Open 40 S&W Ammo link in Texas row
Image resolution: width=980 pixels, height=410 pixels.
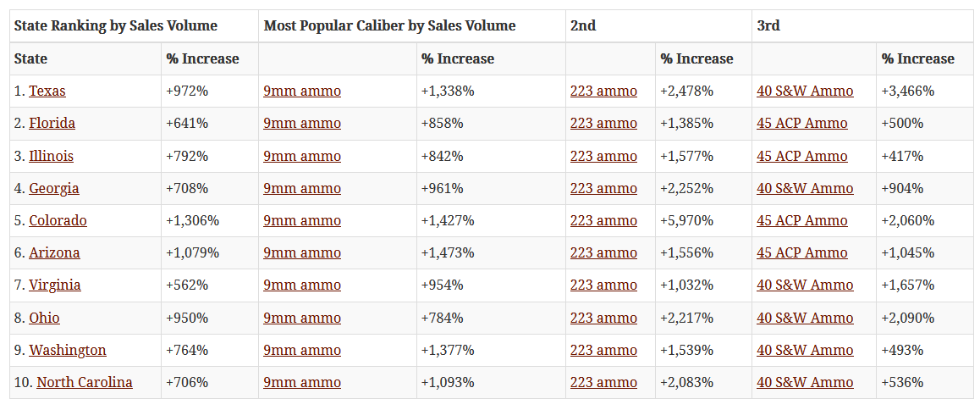click(x=805, y=91)
